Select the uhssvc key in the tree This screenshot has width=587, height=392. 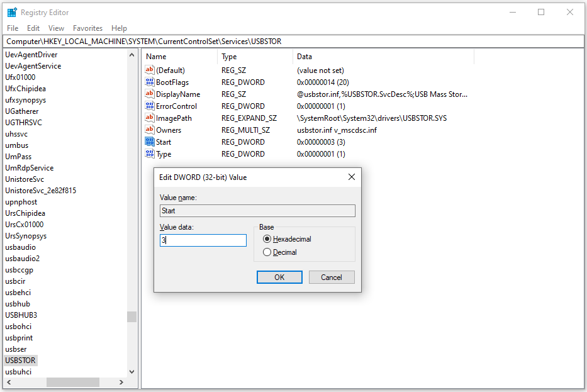16,133
